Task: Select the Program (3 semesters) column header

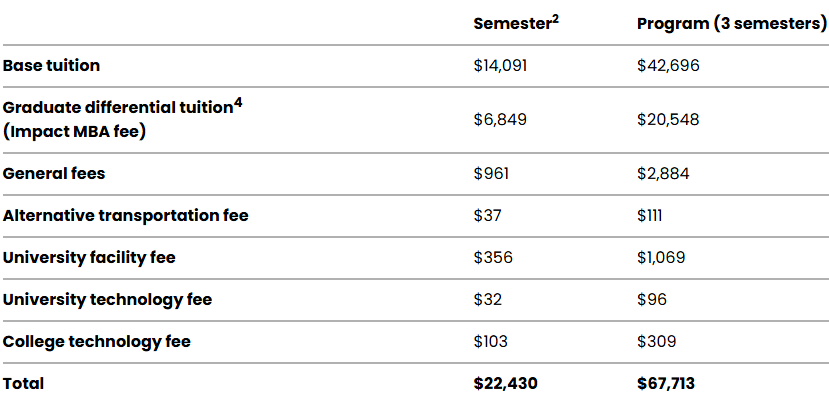Action: coord(731,24)
